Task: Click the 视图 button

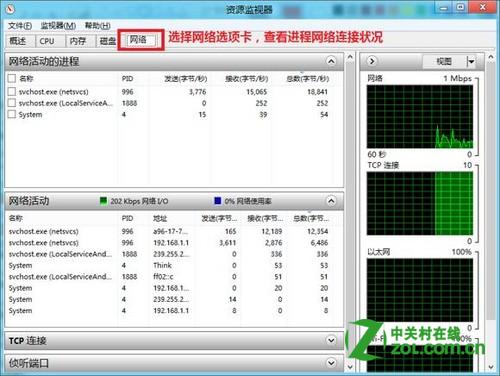Action: (444, 61)
